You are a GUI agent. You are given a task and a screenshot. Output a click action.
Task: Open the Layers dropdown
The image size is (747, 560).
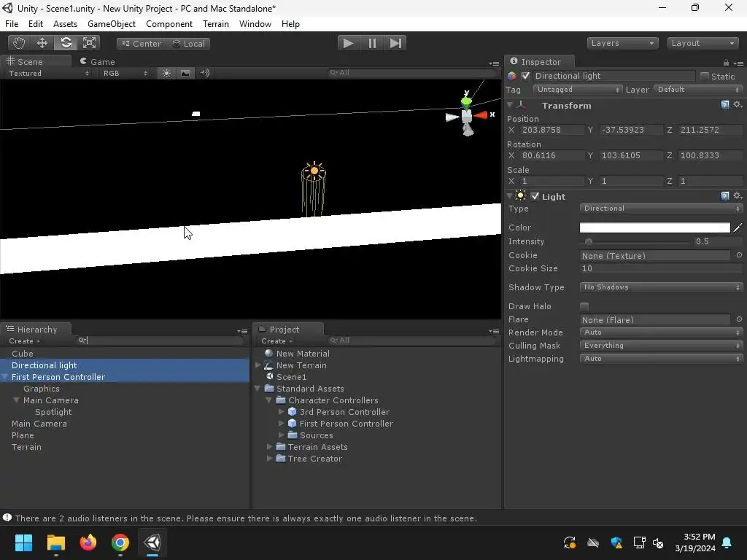click(x=623, y=43)
